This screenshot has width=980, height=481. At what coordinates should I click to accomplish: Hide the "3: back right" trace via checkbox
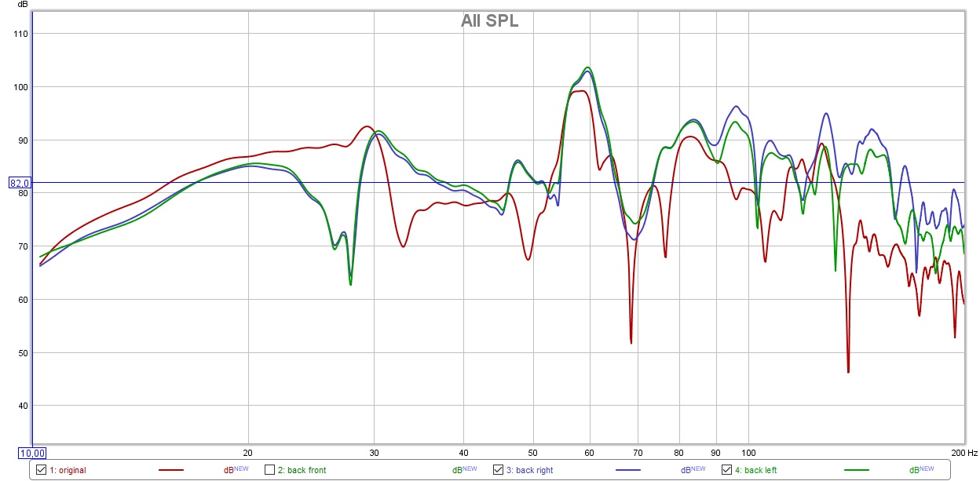498,470
